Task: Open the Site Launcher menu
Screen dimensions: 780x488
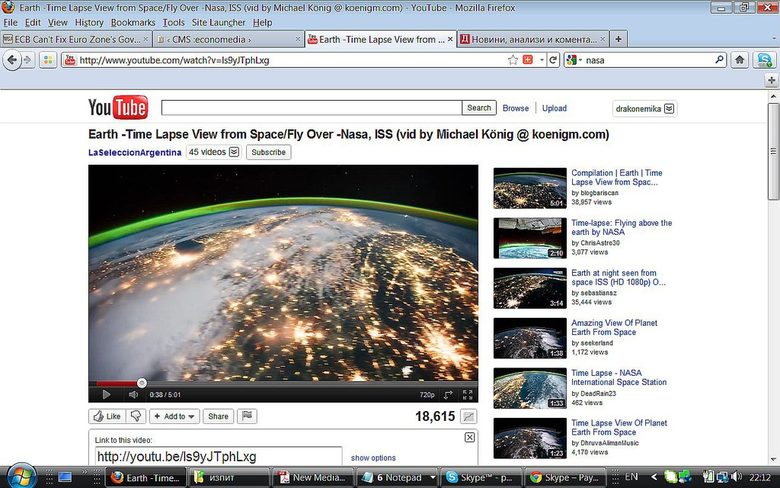Action: 218,22
